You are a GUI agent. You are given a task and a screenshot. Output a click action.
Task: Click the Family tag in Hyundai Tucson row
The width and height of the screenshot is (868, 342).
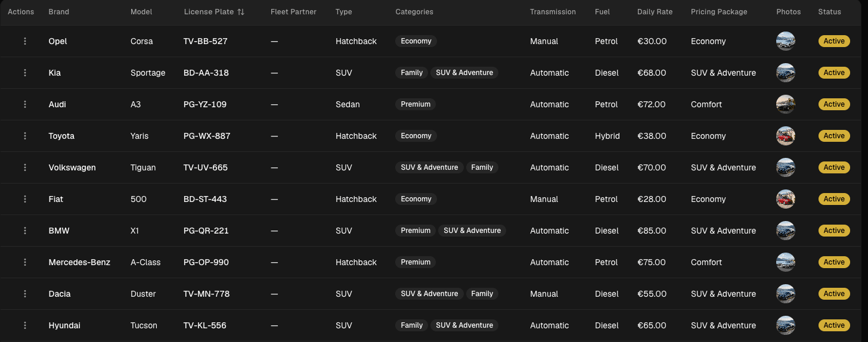411,325
